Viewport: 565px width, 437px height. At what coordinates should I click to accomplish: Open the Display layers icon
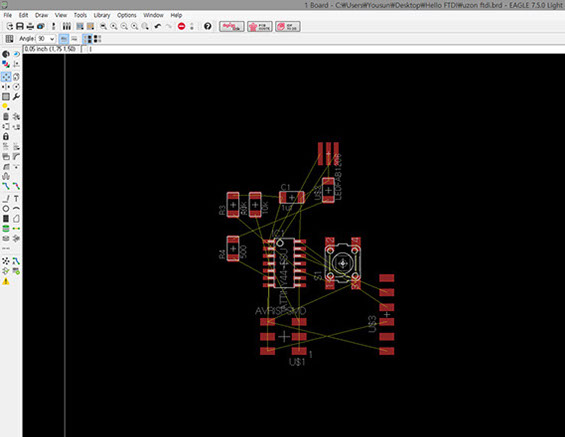6,64
